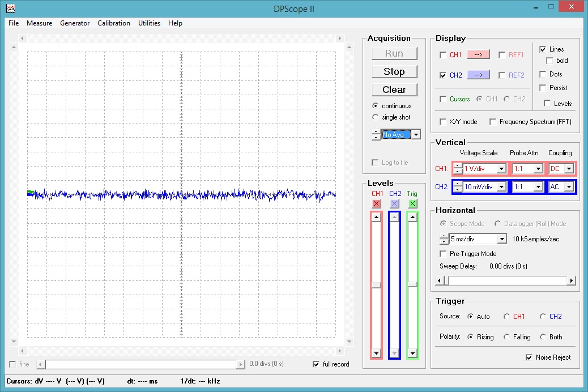
Task: Click CH2 level slider down arrow
Action: click(x=394, y=353)
